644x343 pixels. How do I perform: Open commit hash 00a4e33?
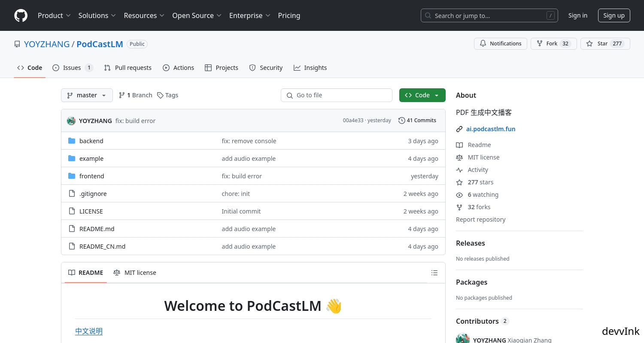click(353, 120)
